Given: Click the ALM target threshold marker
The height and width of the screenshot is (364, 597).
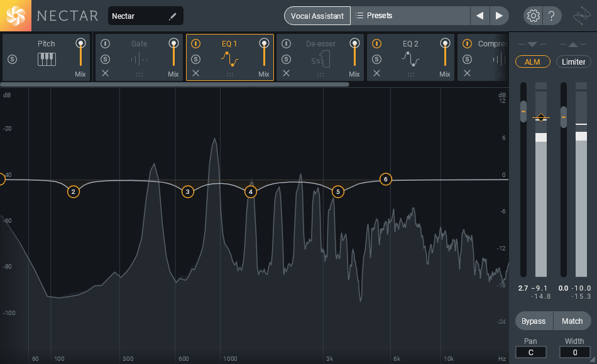Looking at the screenshot, I should (541, 117).
